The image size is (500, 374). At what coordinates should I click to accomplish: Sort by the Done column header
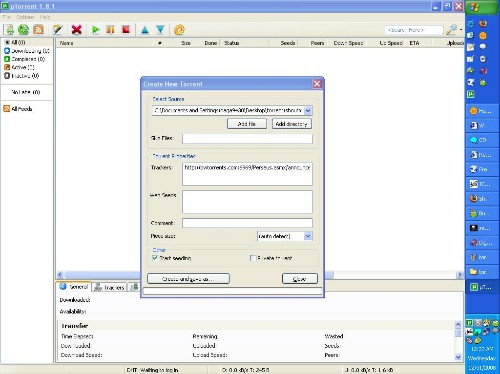pyautogui.click(x=210, y=43)
